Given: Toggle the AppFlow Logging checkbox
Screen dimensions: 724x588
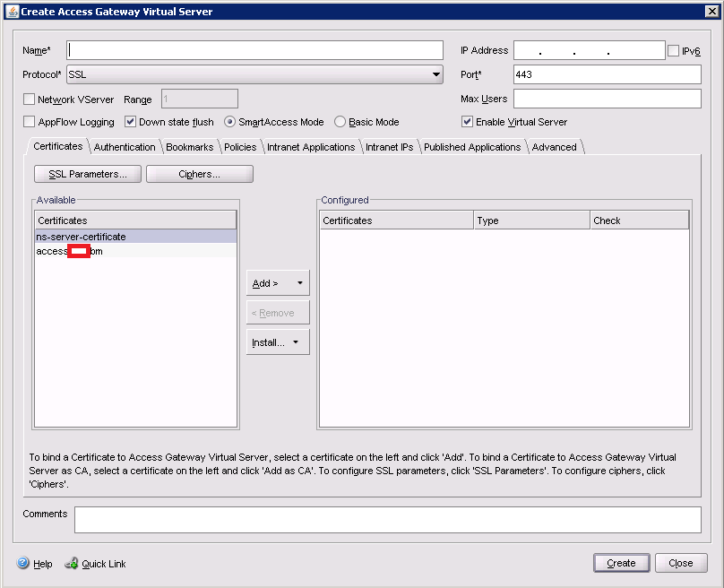Looking at the screenshot, I should (30, 122).
